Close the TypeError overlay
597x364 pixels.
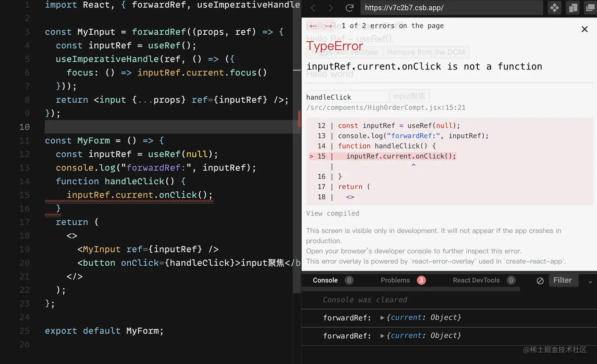pos(585,29)
